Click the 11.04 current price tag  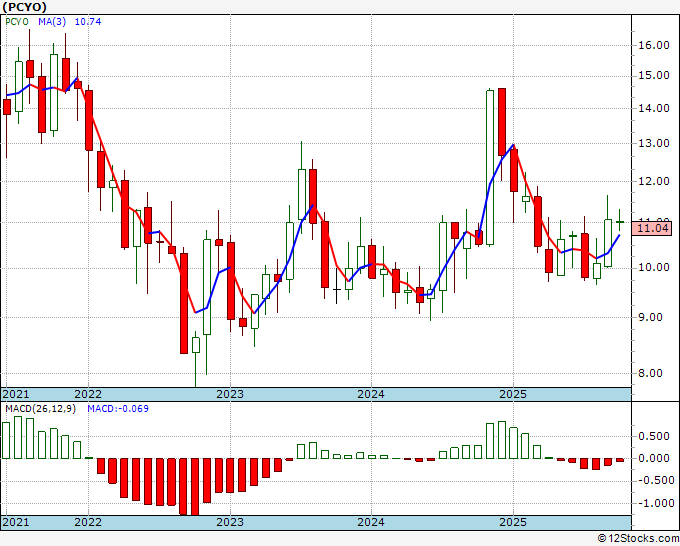point(652,228)
